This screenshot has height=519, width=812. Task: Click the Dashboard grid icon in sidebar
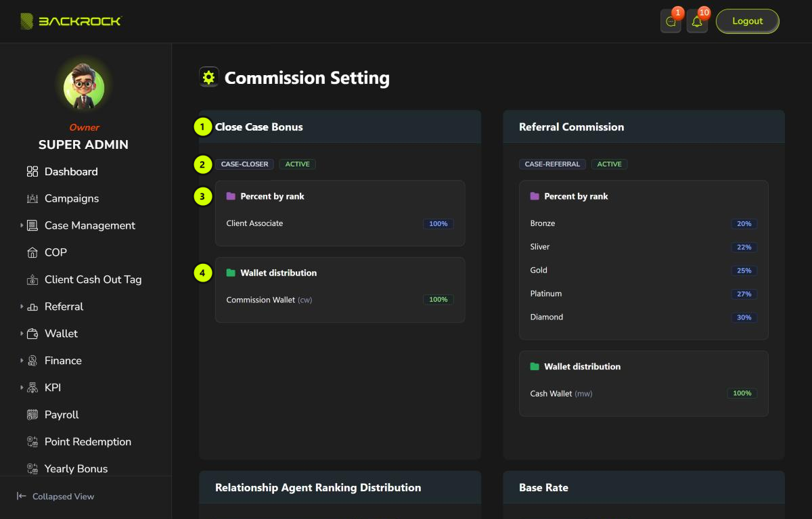click(x=32, y=172)
